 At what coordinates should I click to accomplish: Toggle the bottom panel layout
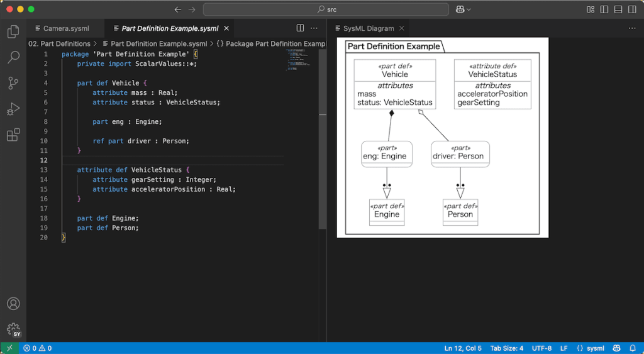(x=618, y=9)
